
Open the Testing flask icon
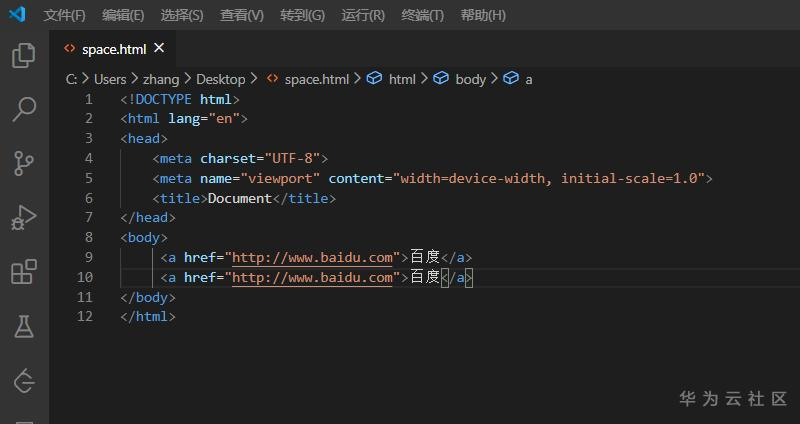tap(23, 325)
